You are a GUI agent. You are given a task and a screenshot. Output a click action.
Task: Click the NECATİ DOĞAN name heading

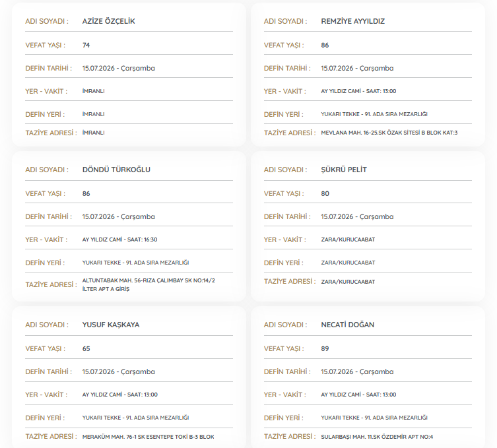tap(348, 325)
